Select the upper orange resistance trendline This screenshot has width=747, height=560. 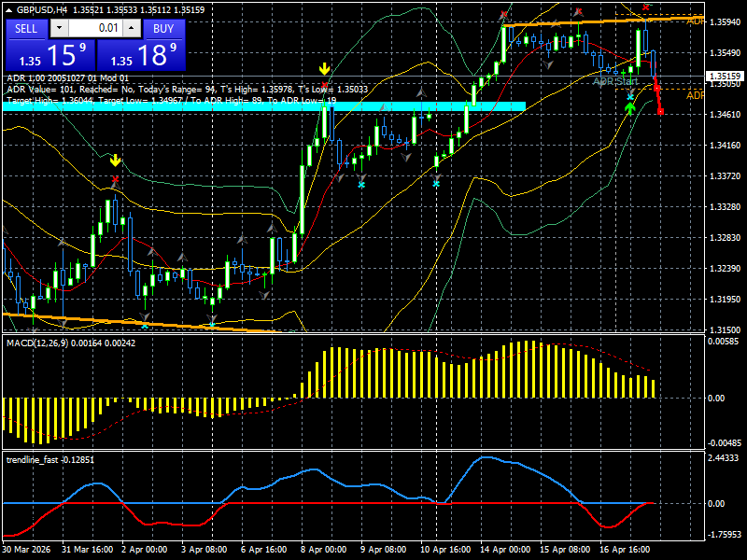603,21
